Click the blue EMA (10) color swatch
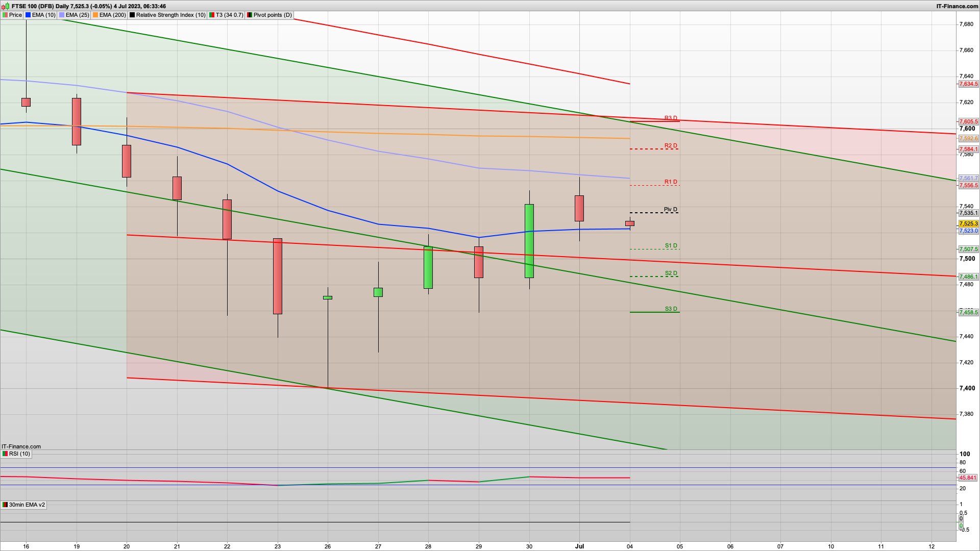 click(x=28, y=15)
